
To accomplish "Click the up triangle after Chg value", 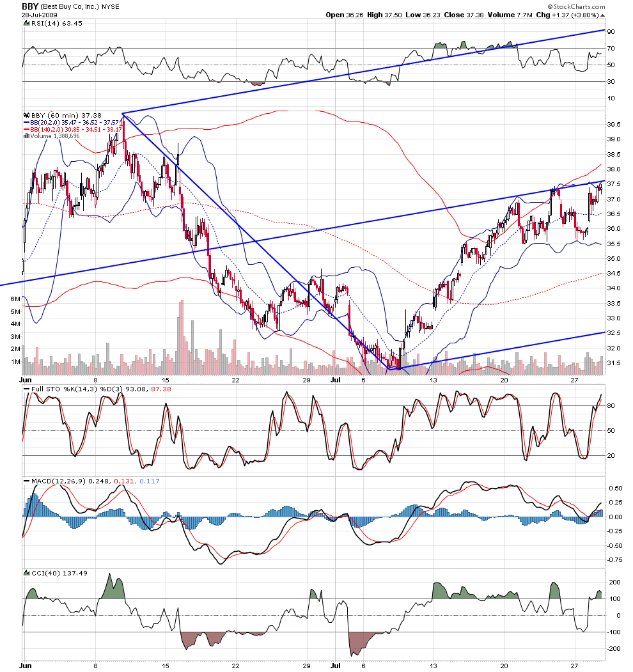I will coord(603,15).
